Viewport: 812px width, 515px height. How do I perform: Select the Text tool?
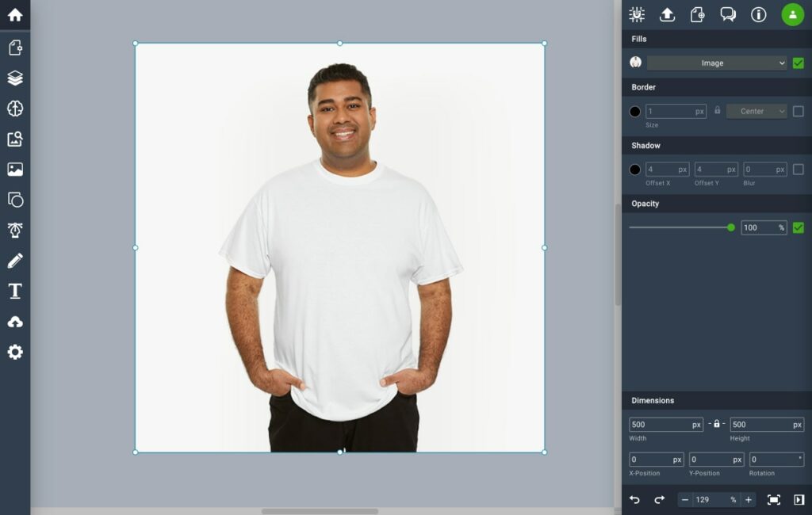(14, 291)
